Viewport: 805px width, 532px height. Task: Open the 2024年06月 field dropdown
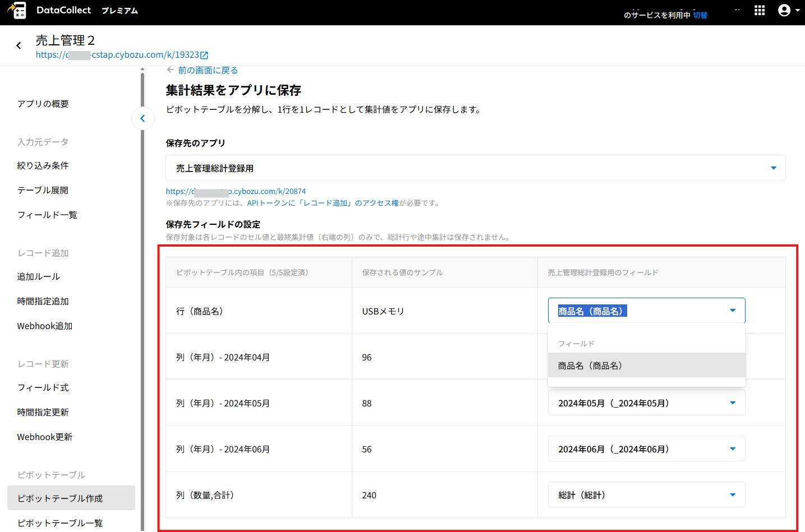pyautogui.click(x=732, y=449)
